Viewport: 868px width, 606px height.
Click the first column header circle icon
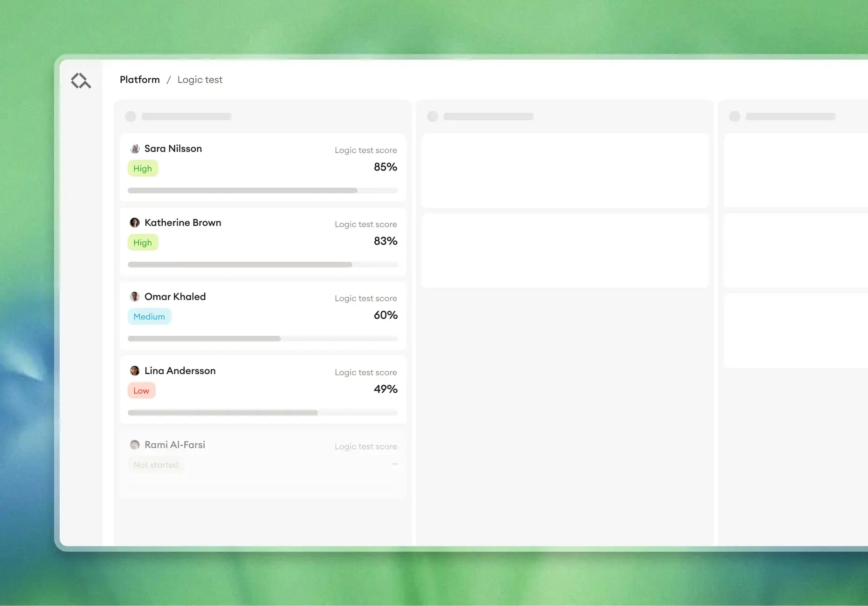click(131, 116)
